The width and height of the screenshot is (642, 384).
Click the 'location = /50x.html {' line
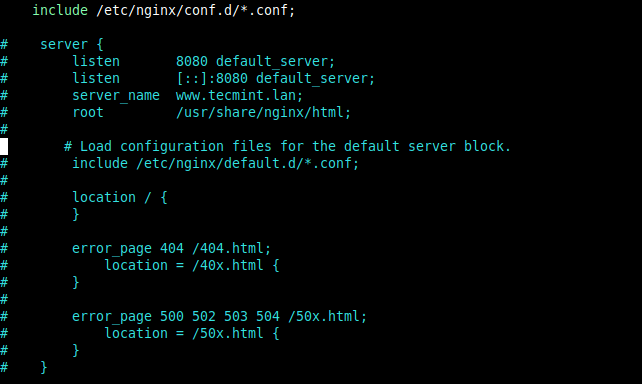(x=192, y=333)
